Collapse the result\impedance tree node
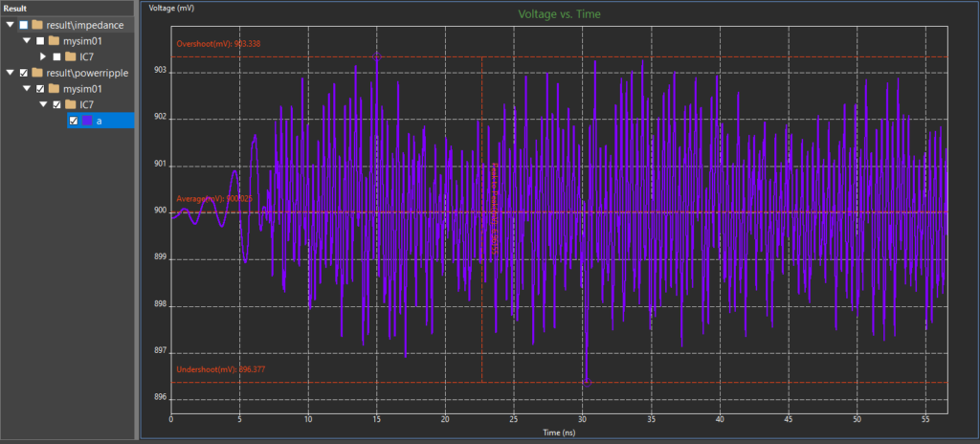The width and height of the screenshot is (980, 444). click(x=10, y=25)
